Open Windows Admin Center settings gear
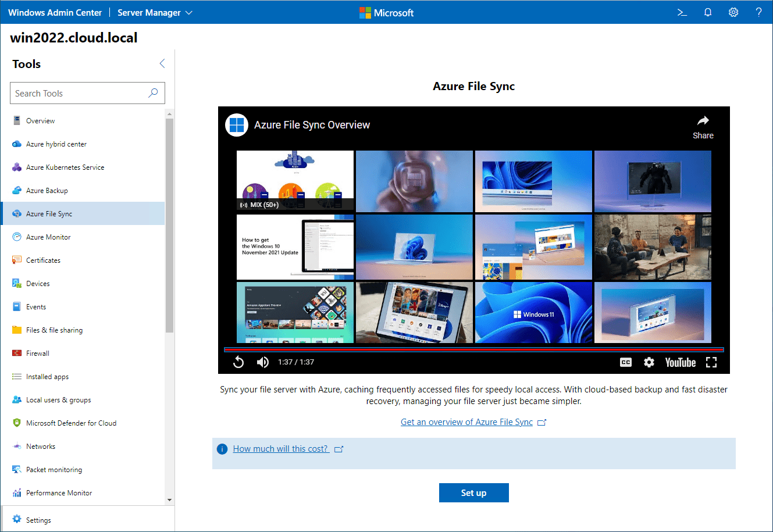The image size is (773, 532). [x=733, y=12]
